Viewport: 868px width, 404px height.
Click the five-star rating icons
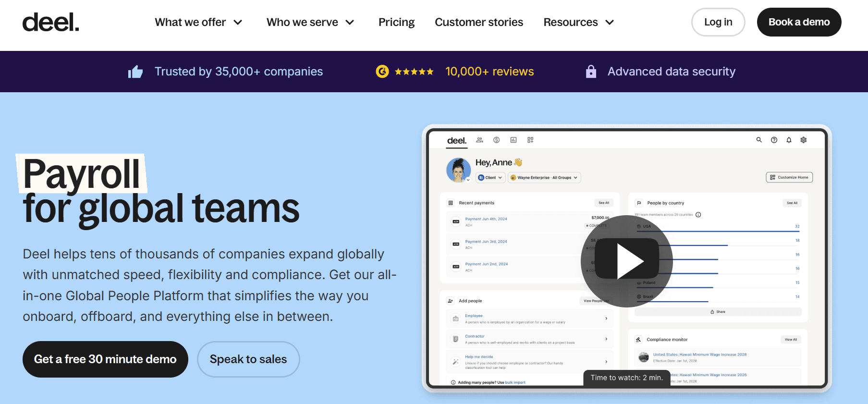point(414,72)
